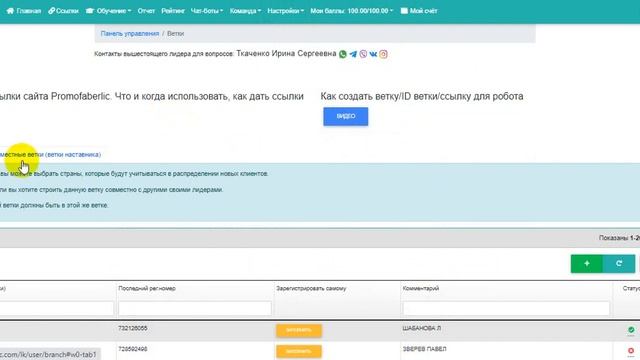
Task: Open Ссылки in top navigation
Action: coord(63,11)
